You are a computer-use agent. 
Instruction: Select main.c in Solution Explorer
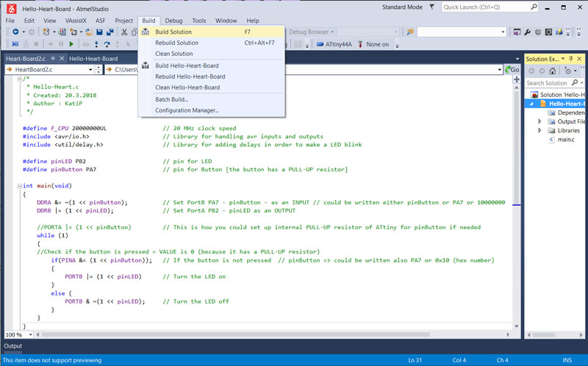click(x=566, y=140)
